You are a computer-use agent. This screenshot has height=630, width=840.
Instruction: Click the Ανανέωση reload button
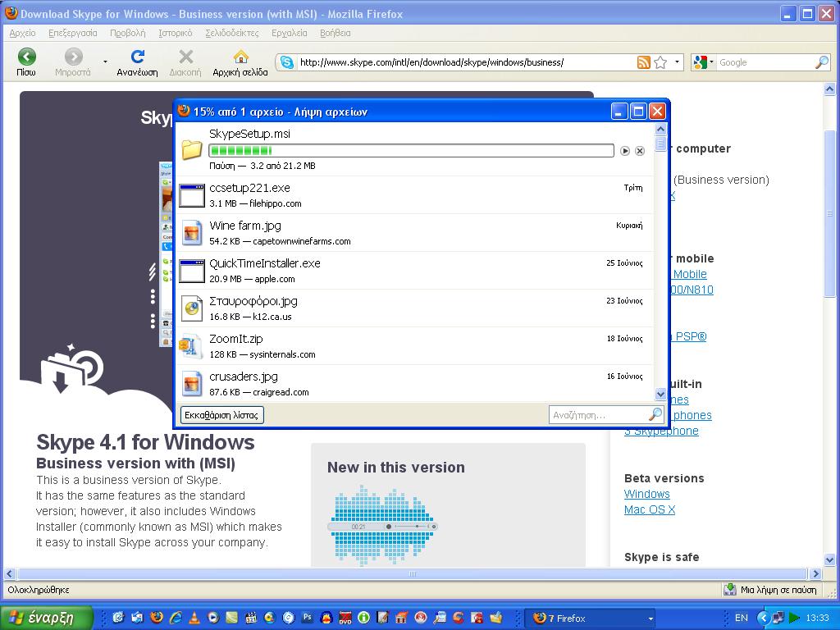coord(137,62)
